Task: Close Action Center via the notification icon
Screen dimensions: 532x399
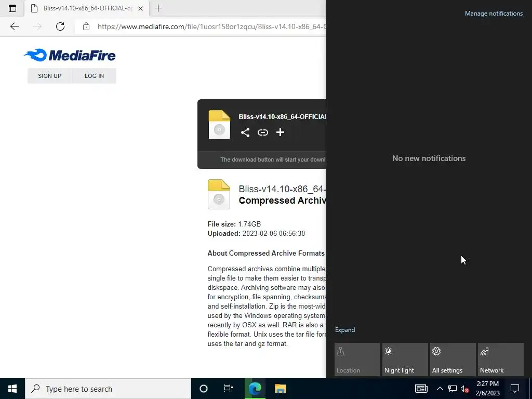Action: [x=515, y=389]
